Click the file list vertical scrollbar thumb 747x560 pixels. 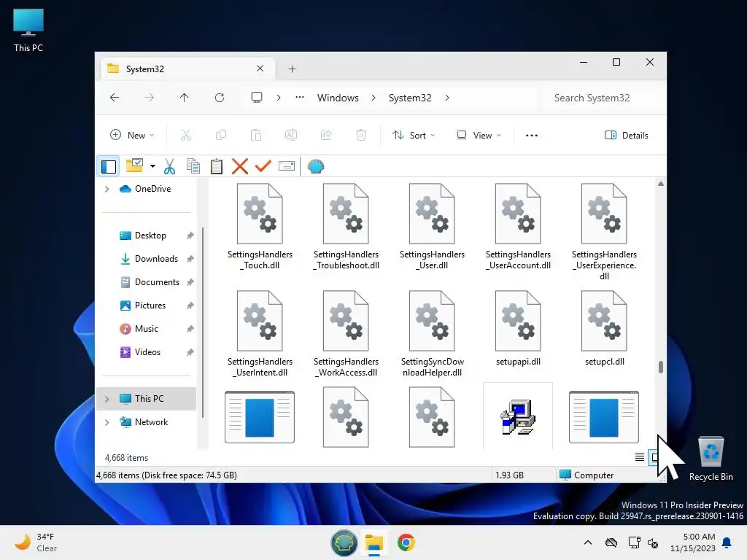[x=661, y=367]
